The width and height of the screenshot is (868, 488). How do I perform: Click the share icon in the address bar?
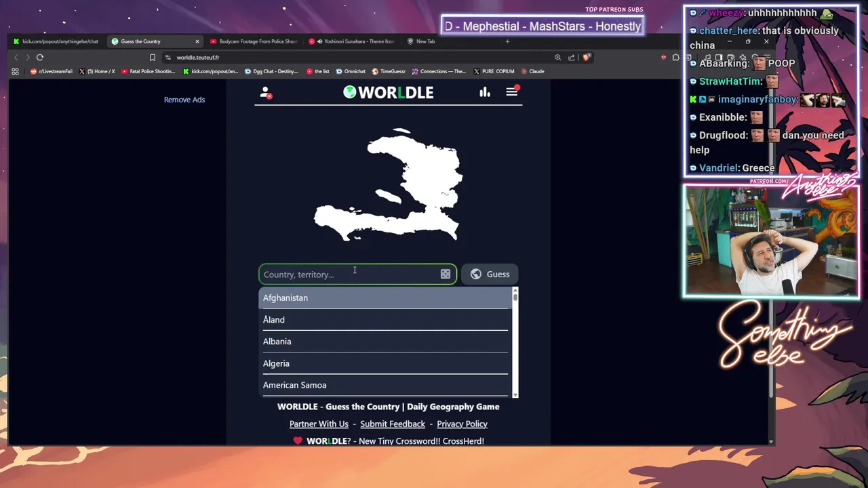[572, 58]
